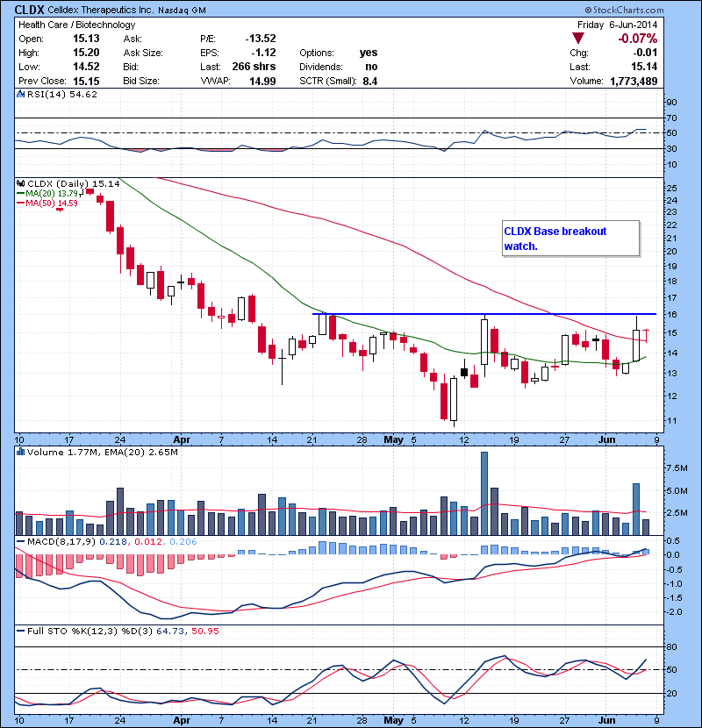Screen dimensions: 702x728
Task: Click the RSI(14) indicator icon
Action: pos(21,94)
